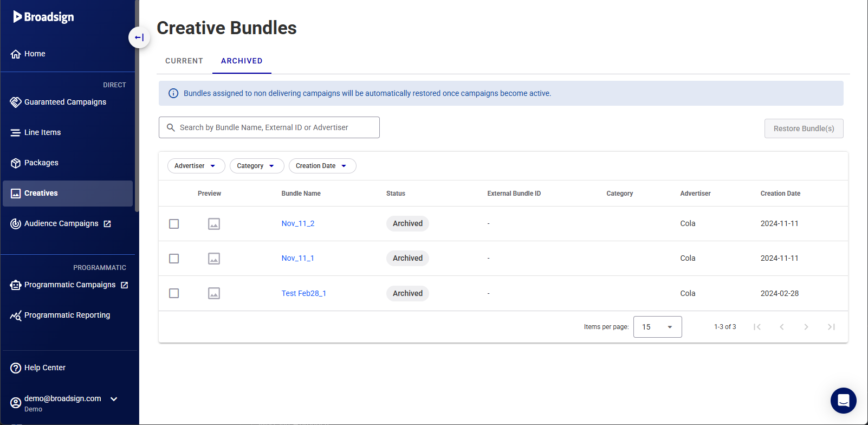Open the Creation Date filter dropdown

pyautogui.click(x=322, y=166)
